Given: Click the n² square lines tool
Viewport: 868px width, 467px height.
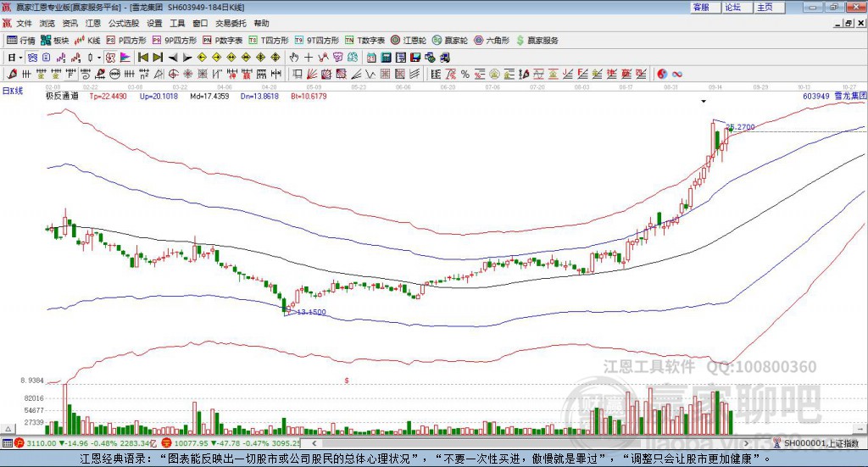Looking at the screenshot, I should click(144, 74).
